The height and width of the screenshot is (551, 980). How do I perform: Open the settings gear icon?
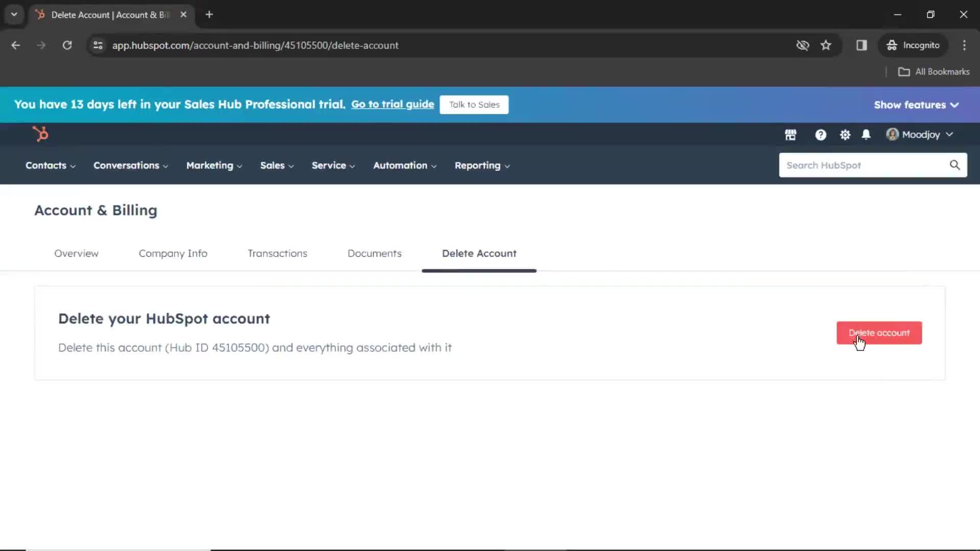845,135
